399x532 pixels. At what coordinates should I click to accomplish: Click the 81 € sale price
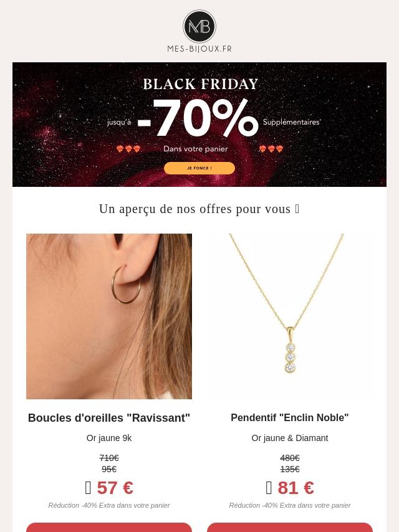(296, 488)
